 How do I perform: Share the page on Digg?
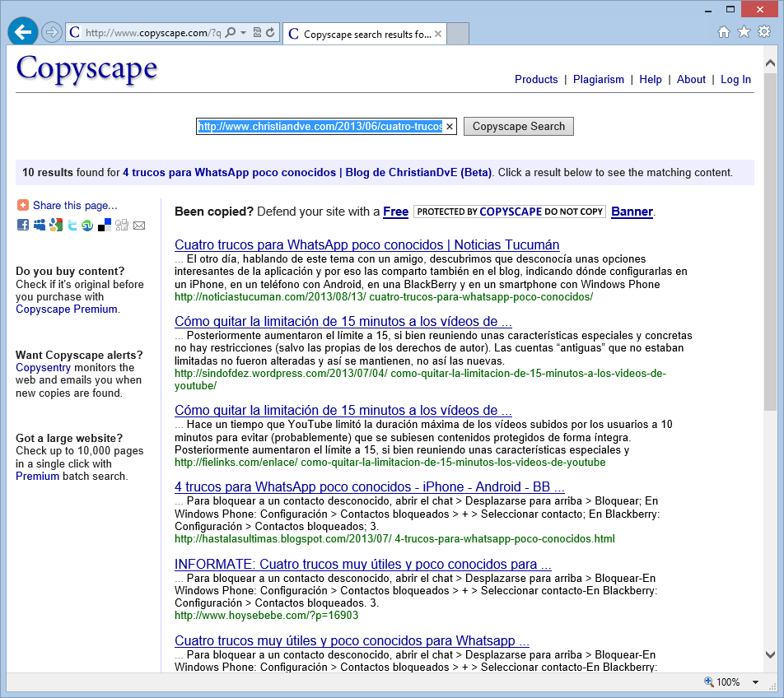(x=122, y=226)
